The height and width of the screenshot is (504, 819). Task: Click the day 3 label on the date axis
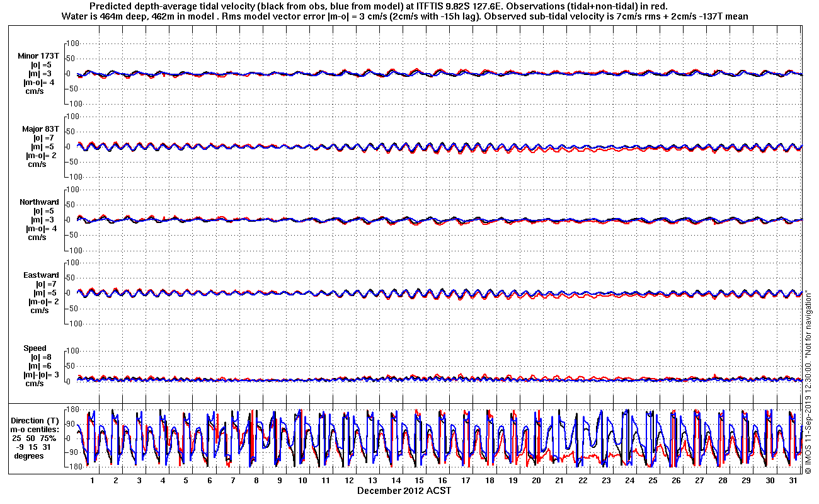click(x=139, y=480)
